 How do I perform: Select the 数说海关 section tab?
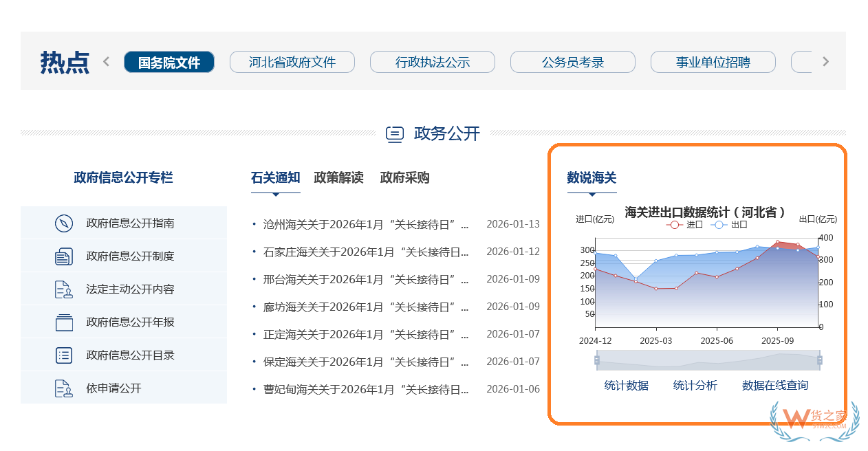pyautogui.click(x=592, y=177)
